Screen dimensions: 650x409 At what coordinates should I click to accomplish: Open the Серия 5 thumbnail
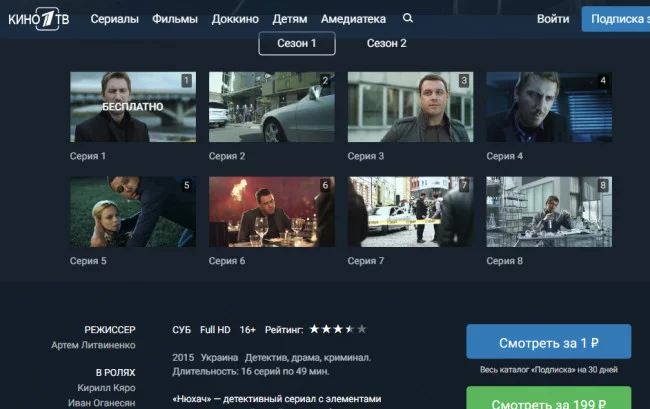coord(133,212)
